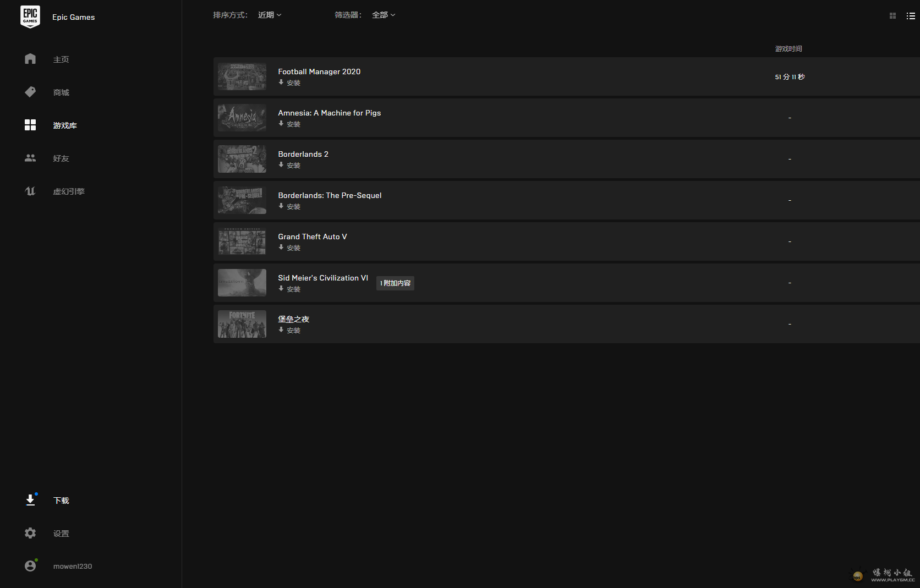
Task: Click the 游戏时间 column header
Action: coord(788,49)
